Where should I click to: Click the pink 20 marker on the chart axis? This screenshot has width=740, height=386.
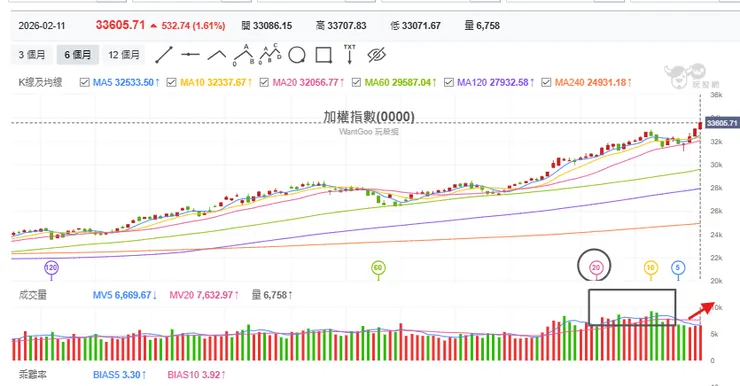[596, 268]
